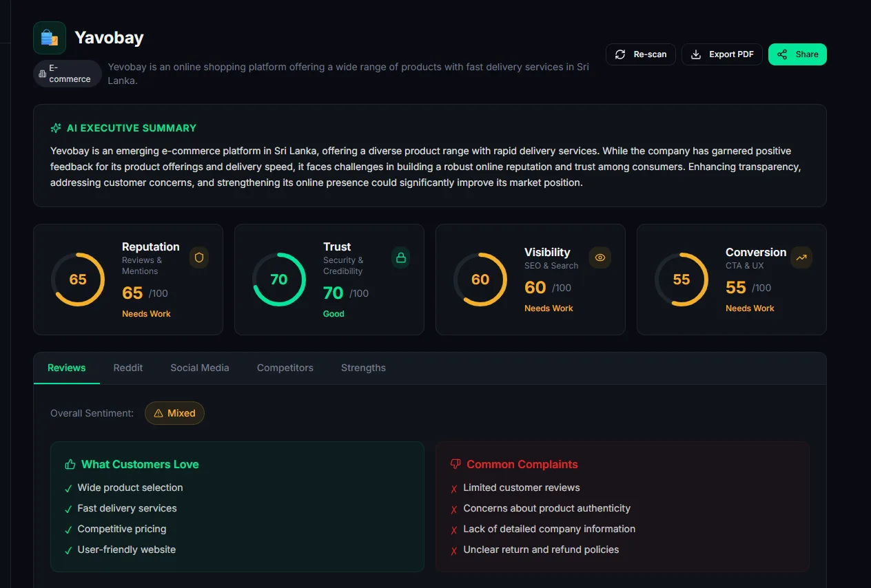Click the Export PDF button
The width and height of the screenshot is (871, 588).
[x=722, y=54]
